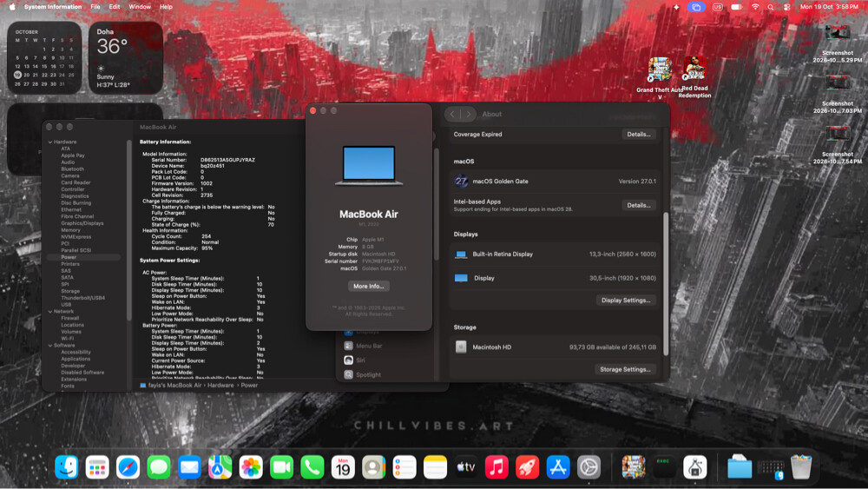Open the Edit menu
Image resolution: width=868 pixels, height=489 pixels.
point(115,7)
